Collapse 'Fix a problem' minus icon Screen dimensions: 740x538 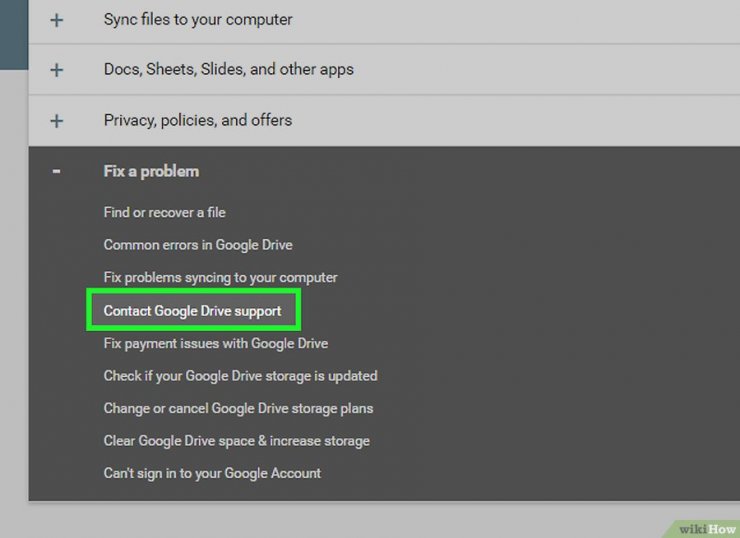tap(57, 171)
